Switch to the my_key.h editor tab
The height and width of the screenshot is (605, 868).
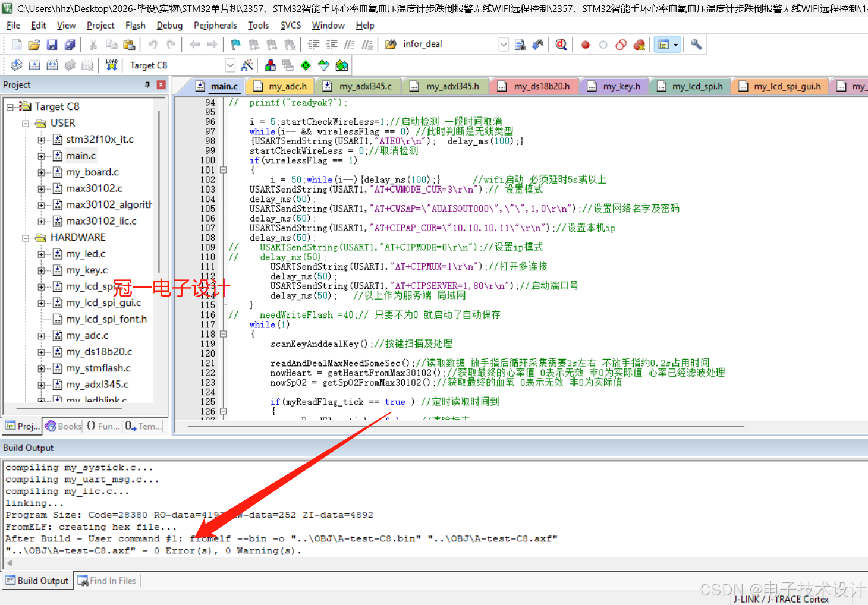615,86
